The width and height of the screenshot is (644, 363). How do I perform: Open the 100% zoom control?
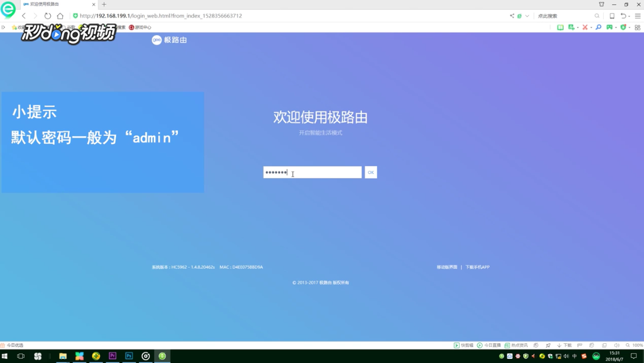point(635,345)
